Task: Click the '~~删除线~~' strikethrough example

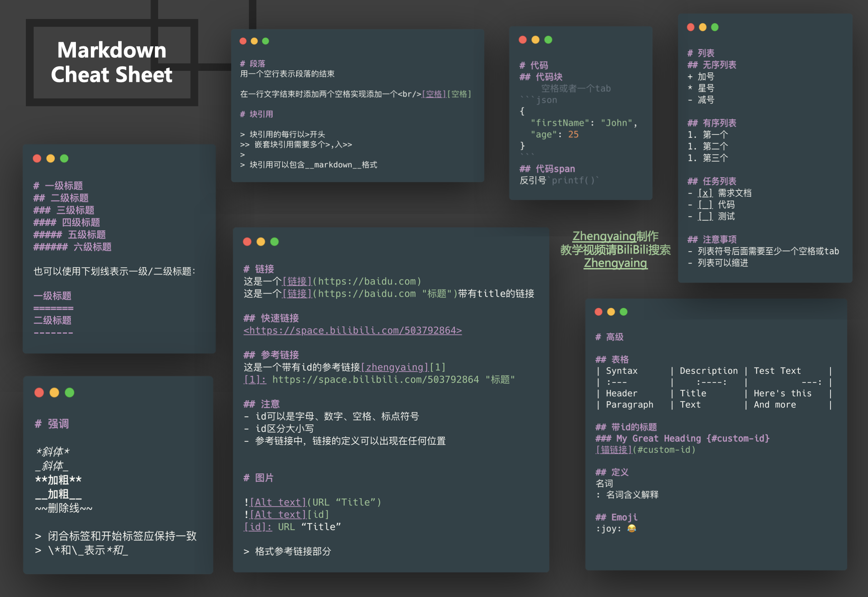Action: 64,508
